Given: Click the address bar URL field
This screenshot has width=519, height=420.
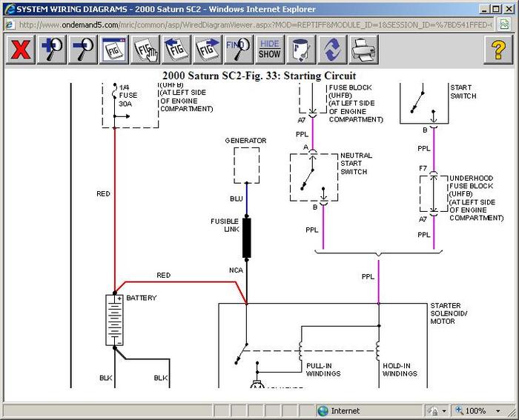Looking at the screenshot, I should coord(255,24).
